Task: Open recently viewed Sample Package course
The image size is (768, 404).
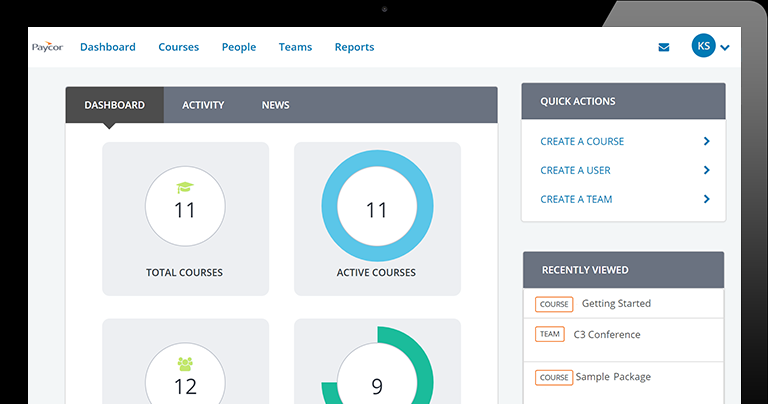Action: (613, 377)
